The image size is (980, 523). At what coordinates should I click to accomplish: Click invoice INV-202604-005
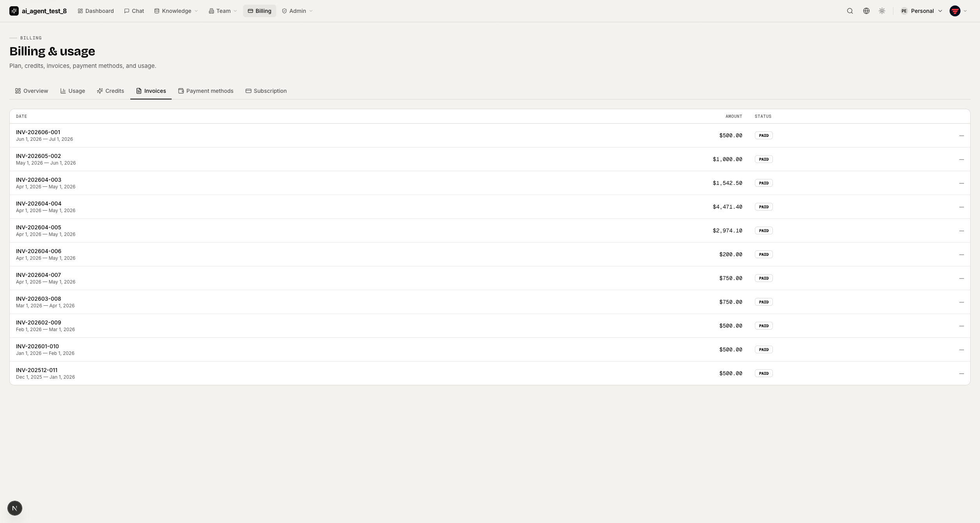point(39,227)
